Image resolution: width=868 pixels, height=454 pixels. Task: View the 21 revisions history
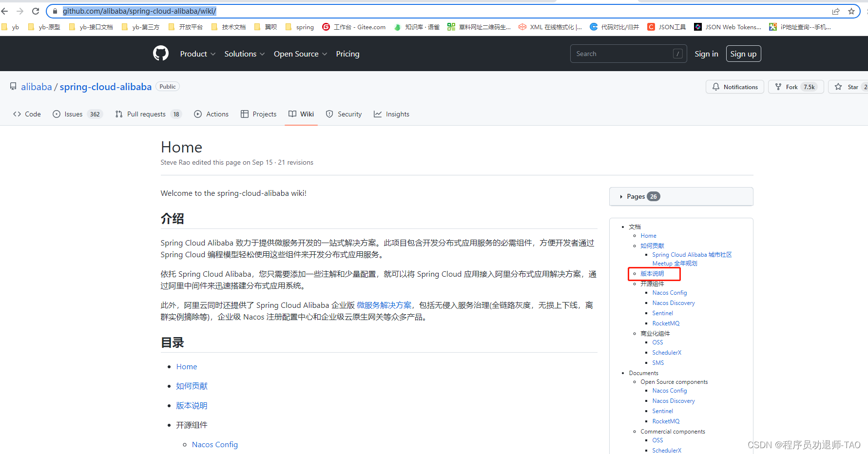(x=295, y=162)
